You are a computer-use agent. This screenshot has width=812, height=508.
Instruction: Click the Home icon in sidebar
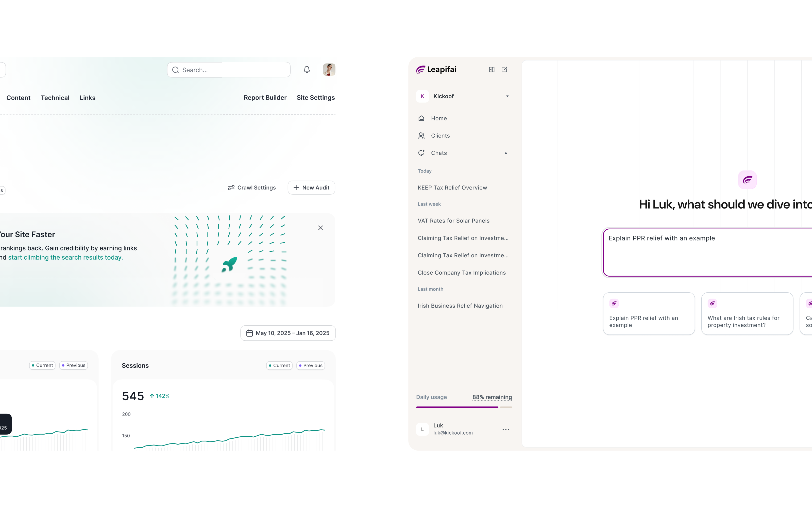coord(421,118)
